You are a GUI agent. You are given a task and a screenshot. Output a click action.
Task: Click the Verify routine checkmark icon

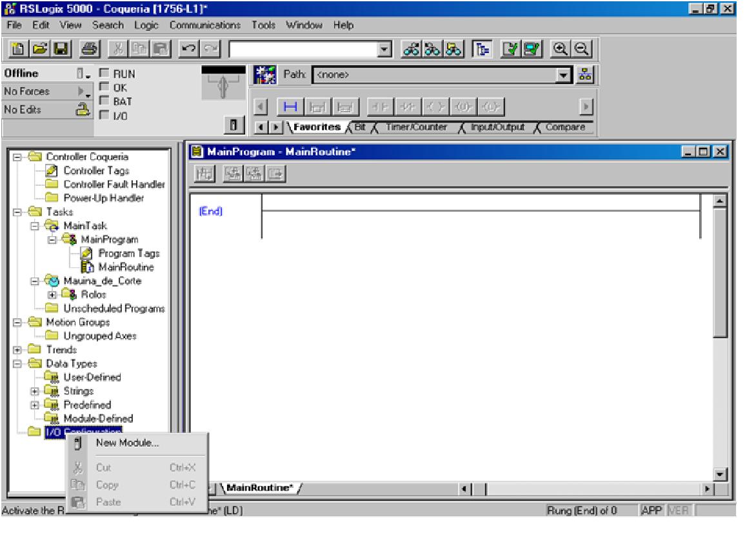click(x=510, y=48)
